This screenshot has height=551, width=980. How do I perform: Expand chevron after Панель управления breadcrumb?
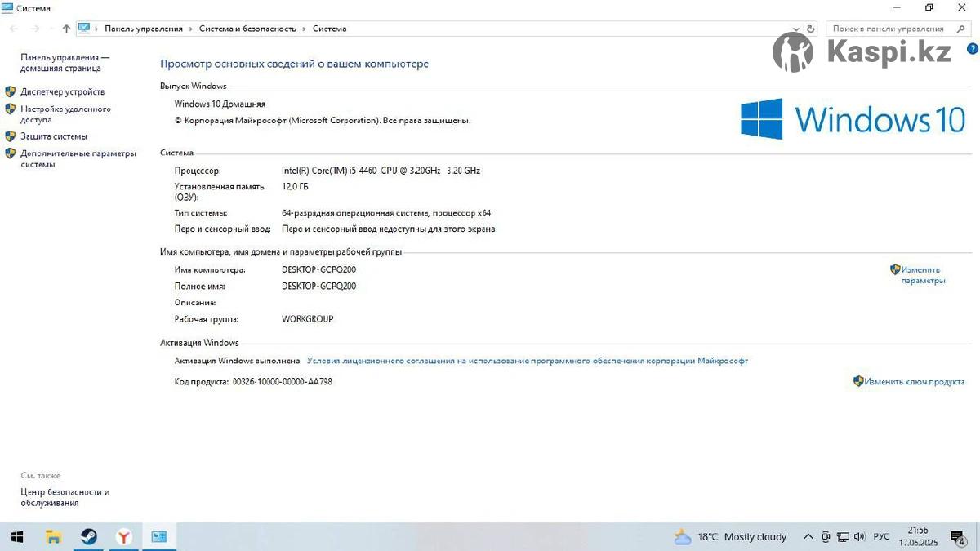[x=191, y=29]
